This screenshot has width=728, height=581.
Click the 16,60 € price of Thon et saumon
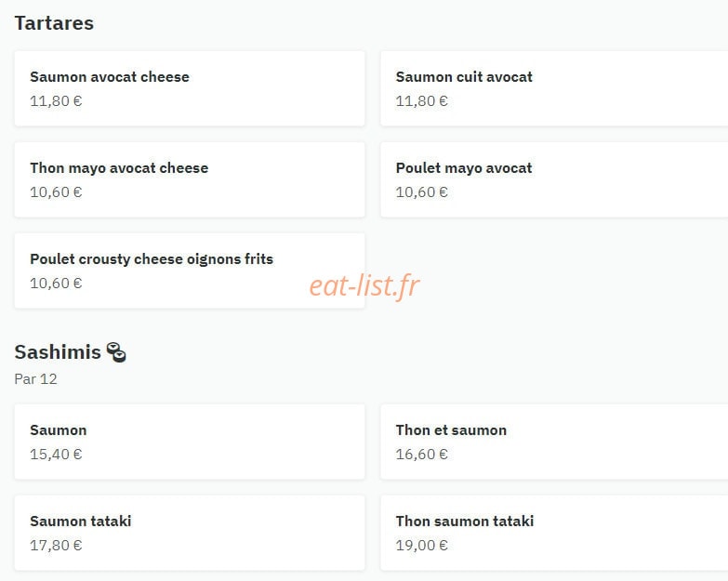[x=421, y=454]
